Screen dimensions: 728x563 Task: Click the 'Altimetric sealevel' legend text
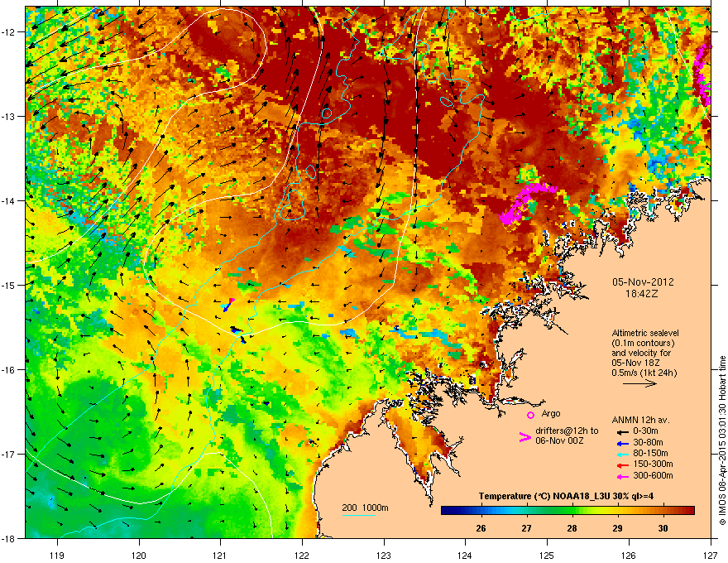point(645,333)
